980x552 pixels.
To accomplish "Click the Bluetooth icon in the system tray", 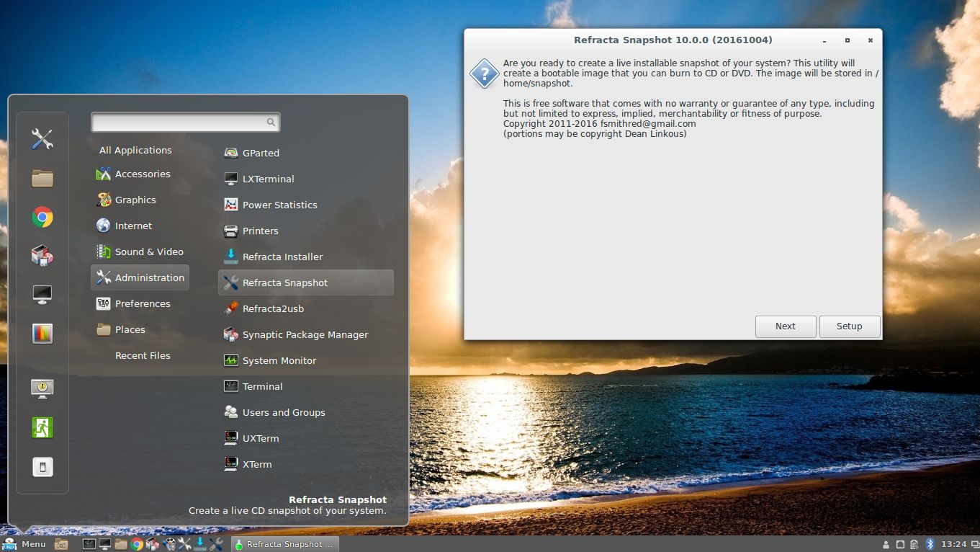I will click(930, 544).
